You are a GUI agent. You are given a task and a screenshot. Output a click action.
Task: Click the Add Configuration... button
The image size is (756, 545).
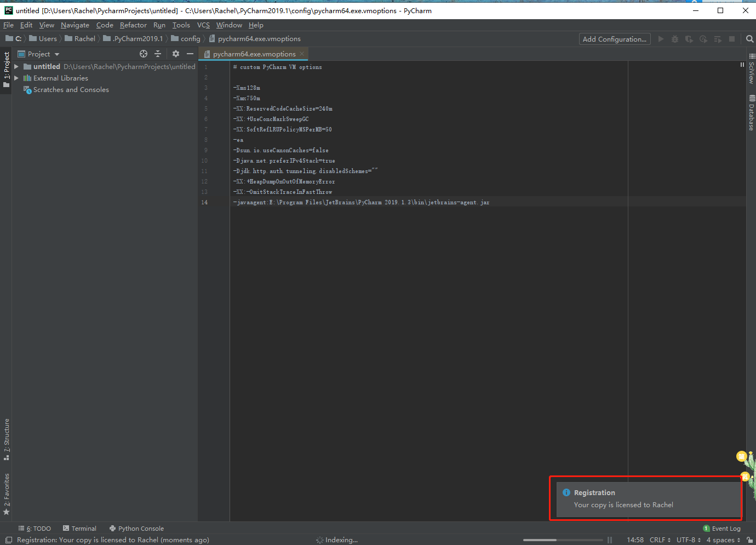615,39
